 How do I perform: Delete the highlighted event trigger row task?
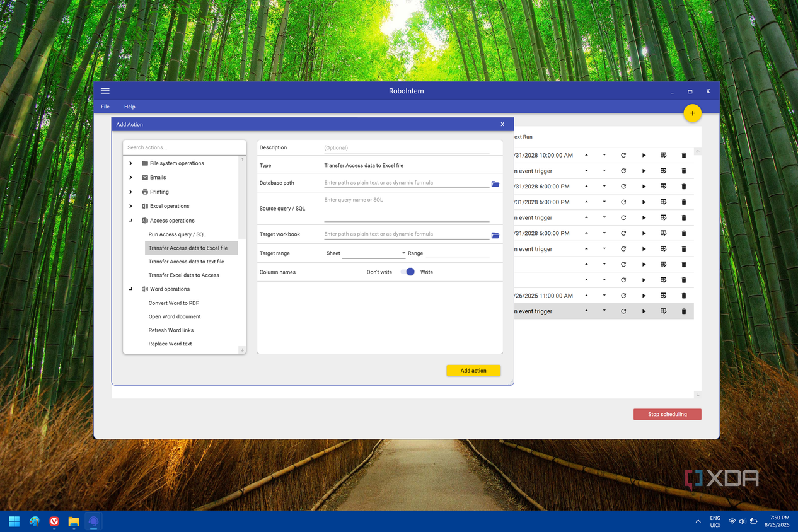[684, 311]
